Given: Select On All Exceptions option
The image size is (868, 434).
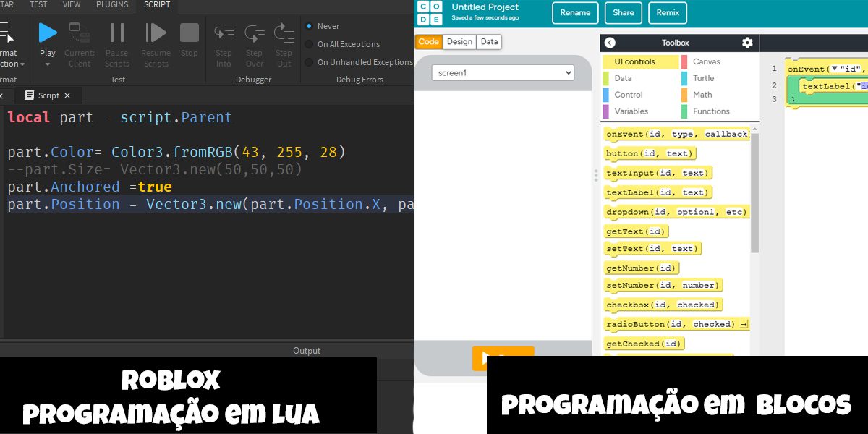Looking at the screenshot, I should point(342,44).
